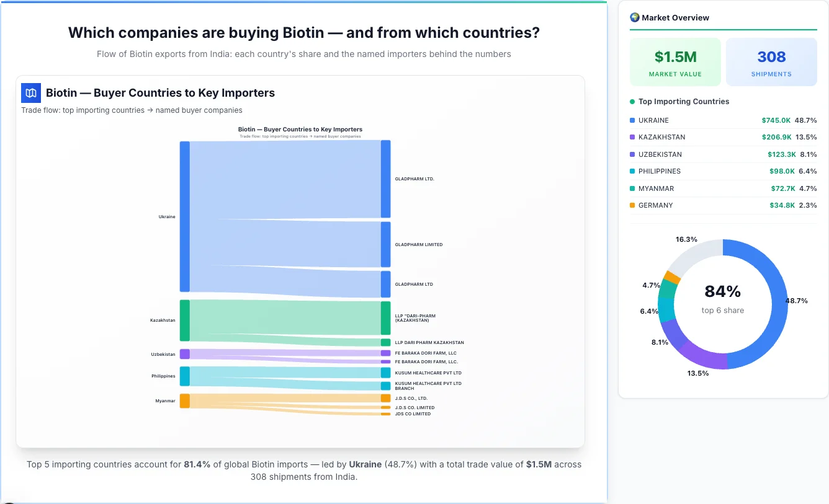Click the GLADPHARM LTD. node in the Sankey chart
Screen dimensions: 829x504
point(385,178)
